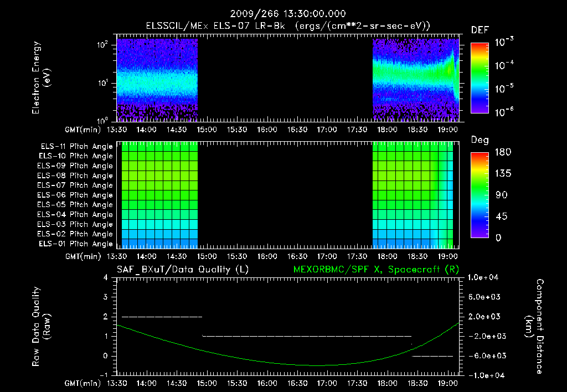Select the DEF label above color bar
This screenshot has width=567, height=392.
tap(480, 30)
